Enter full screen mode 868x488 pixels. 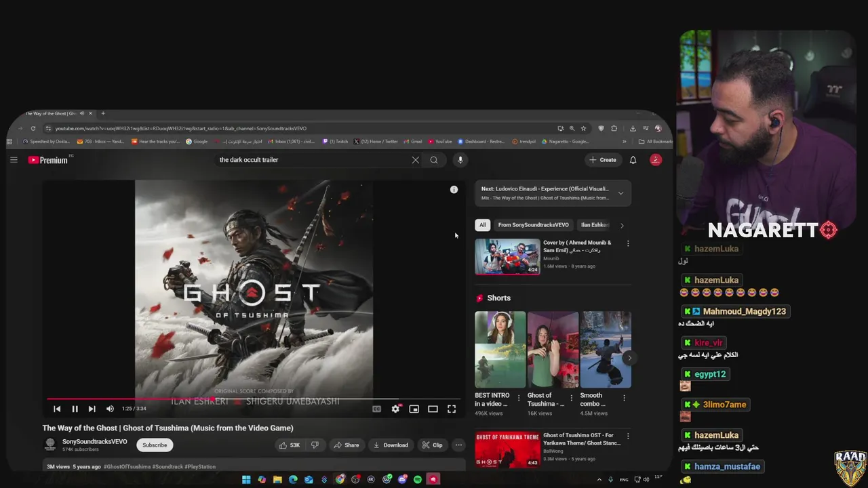click(452, 409)
